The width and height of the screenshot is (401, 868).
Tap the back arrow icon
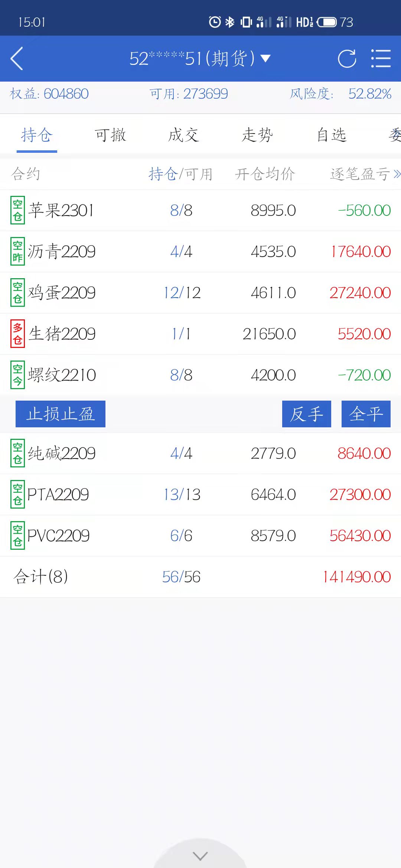(x=17, y=59)
